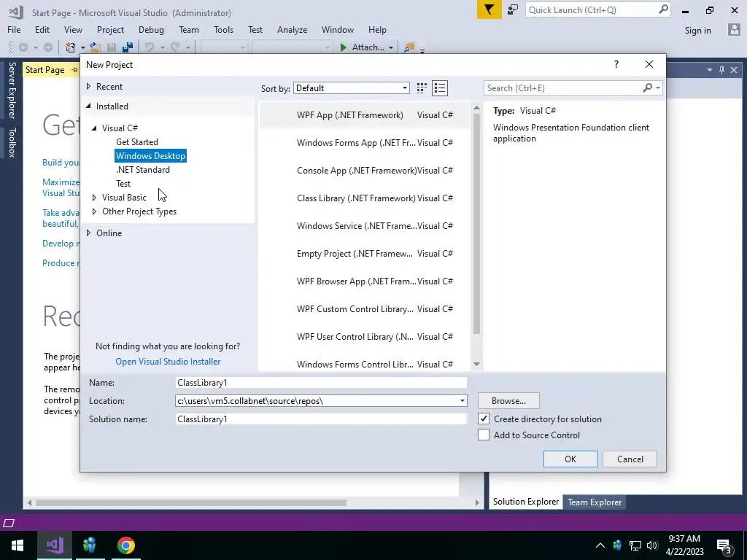This screenshot has height=560, width=747.
Task: Select Windows Forms App template
Action: click(364, 143)
